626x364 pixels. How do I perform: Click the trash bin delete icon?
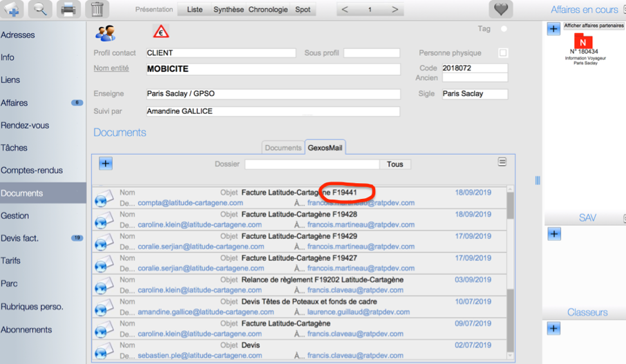97,10
